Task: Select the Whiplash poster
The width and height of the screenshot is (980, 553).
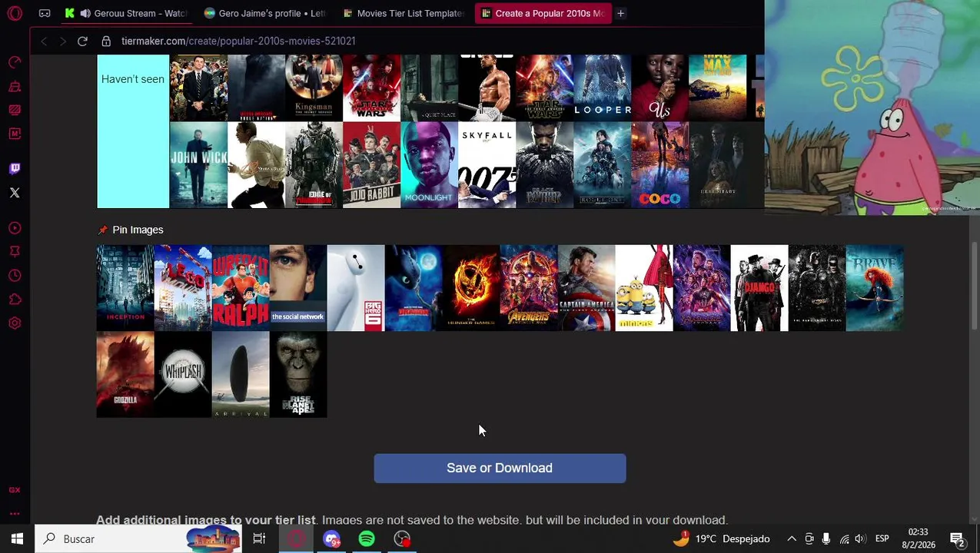Action: click(x=183, y=375)
